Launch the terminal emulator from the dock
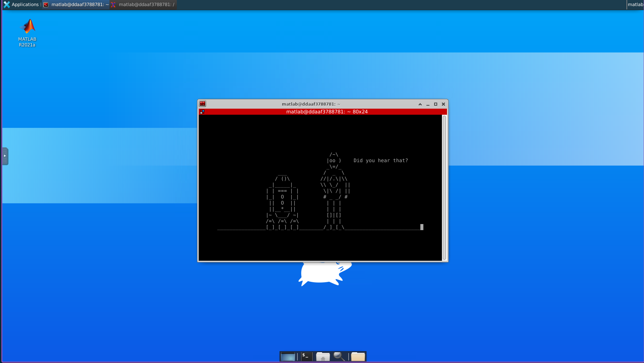Screen dimensions: 644x363 tap(306, 357)
